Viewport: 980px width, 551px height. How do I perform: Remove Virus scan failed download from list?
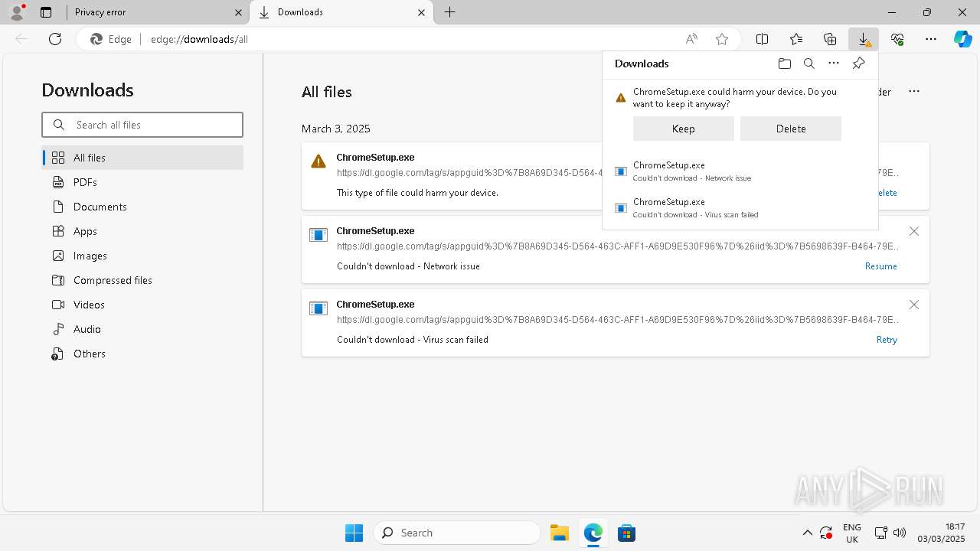pyautogui.click(x=913, y=305)
